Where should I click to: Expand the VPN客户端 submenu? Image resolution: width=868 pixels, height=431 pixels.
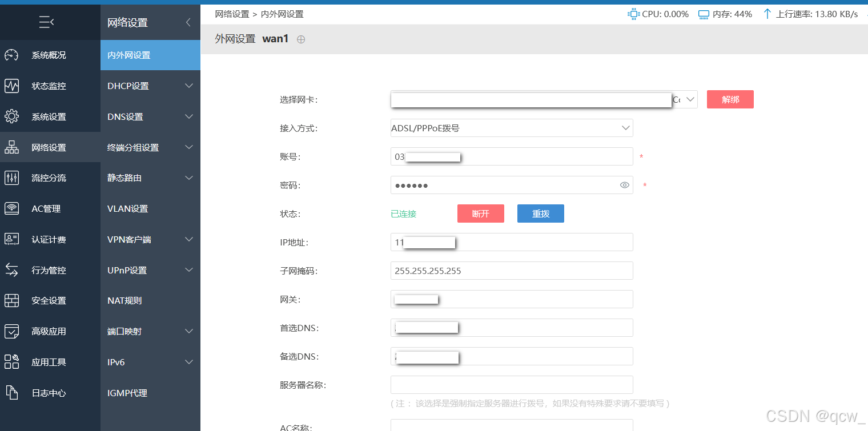189,240
